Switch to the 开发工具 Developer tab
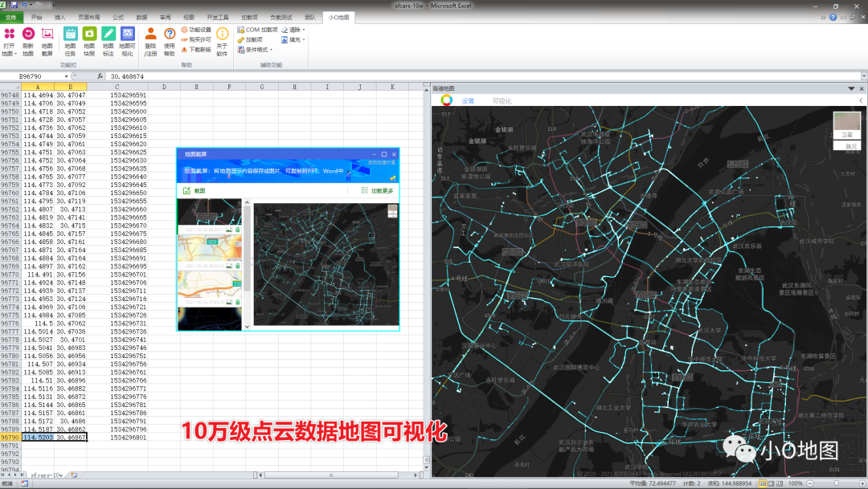The width and height of the screenshot is (868, 489). click(218, 18)
